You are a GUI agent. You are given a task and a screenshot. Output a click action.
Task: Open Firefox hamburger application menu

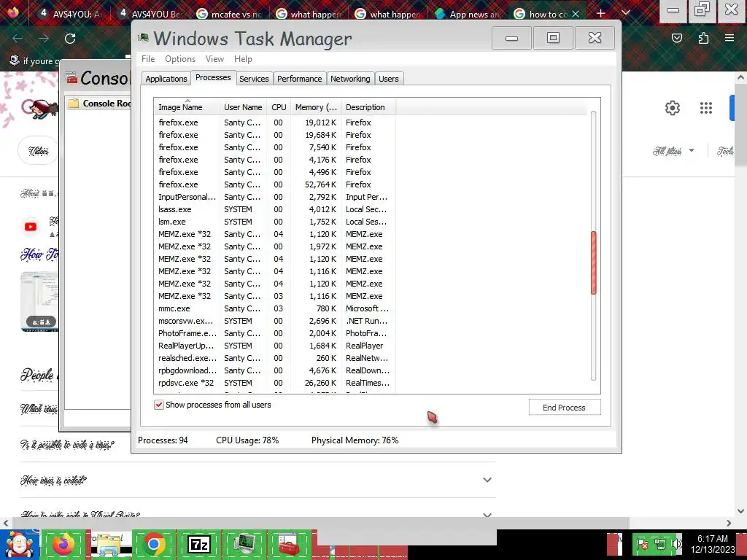click(729, 38)
